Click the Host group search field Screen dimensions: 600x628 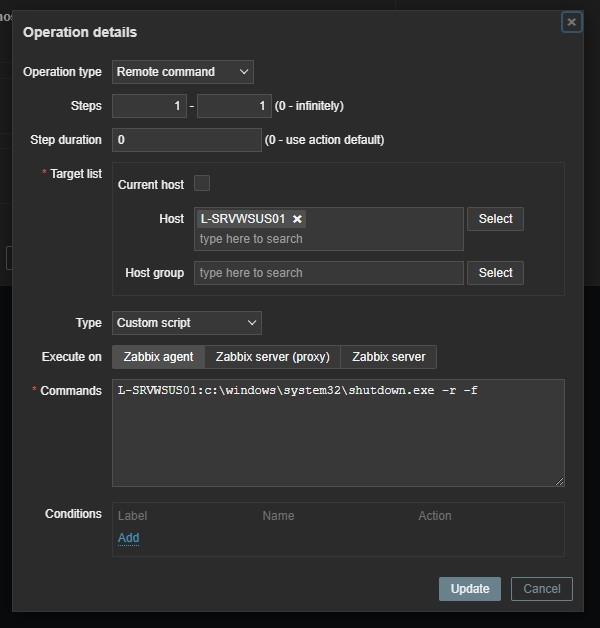click(x=328, y=273)
